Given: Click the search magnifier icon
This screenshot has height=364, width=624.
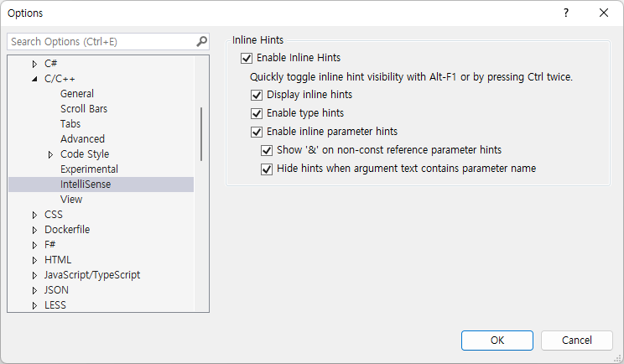Looking at the screenshot, I should [x=201, y=41].
